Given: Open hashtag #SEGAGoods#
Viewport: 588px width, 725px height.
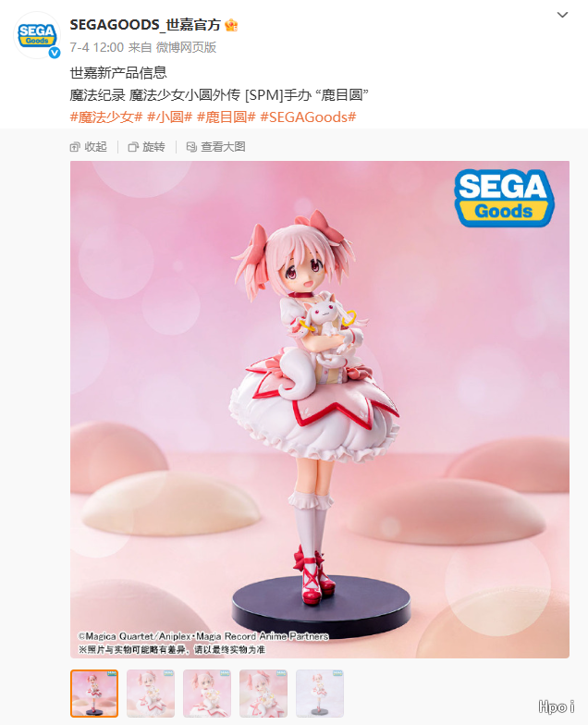Looking at the screenshot, I should 308,117.
